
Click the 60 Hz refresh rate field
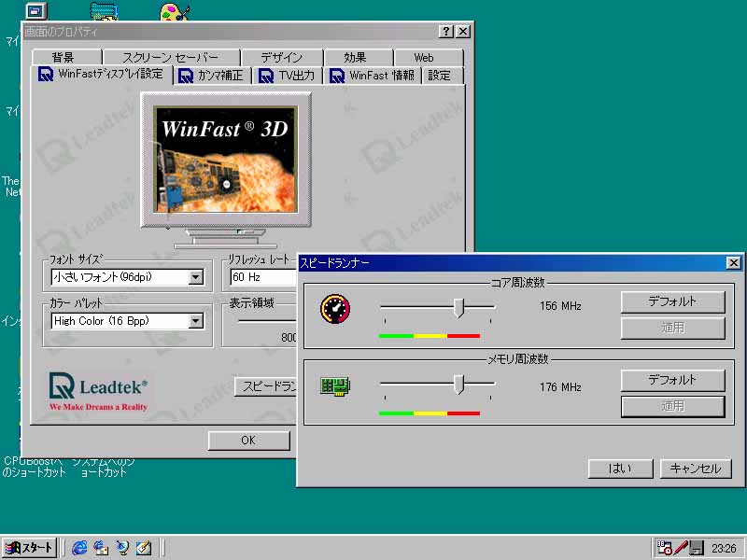coord(263,277)
